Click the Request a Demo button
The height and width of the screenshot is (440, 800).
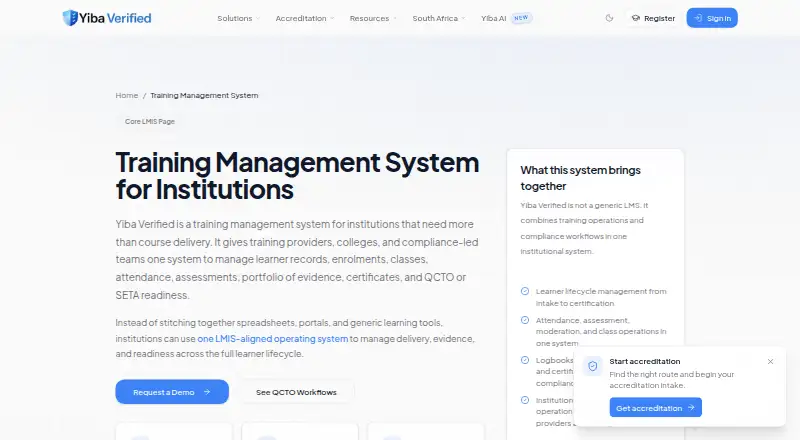tap(172, 392)
